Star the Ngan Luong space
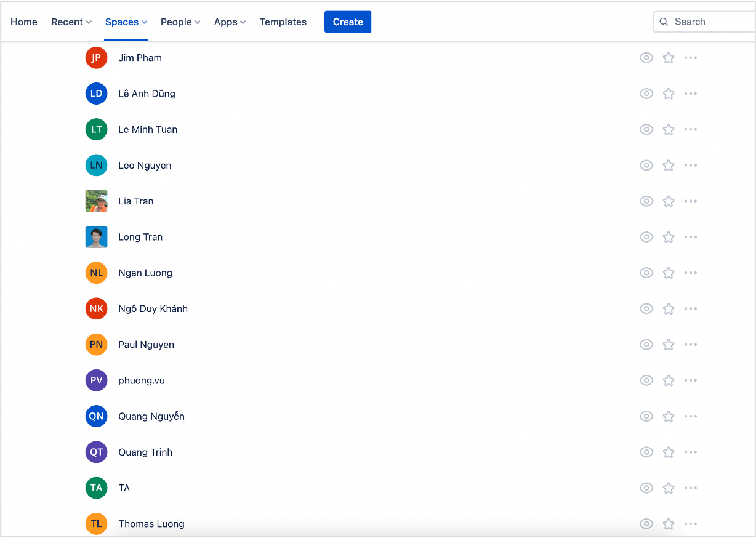Viewport: 756px width, 538px height. [x=669, y=273]
